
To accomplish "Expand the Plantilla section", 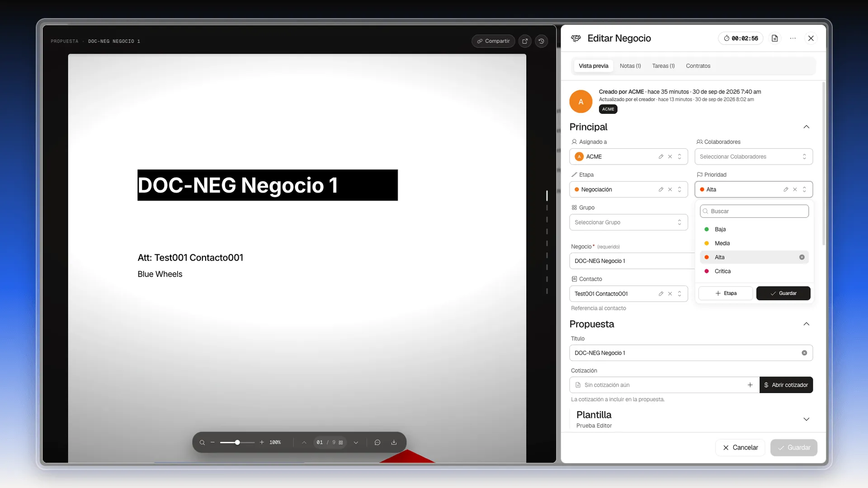I will point(806,419).
